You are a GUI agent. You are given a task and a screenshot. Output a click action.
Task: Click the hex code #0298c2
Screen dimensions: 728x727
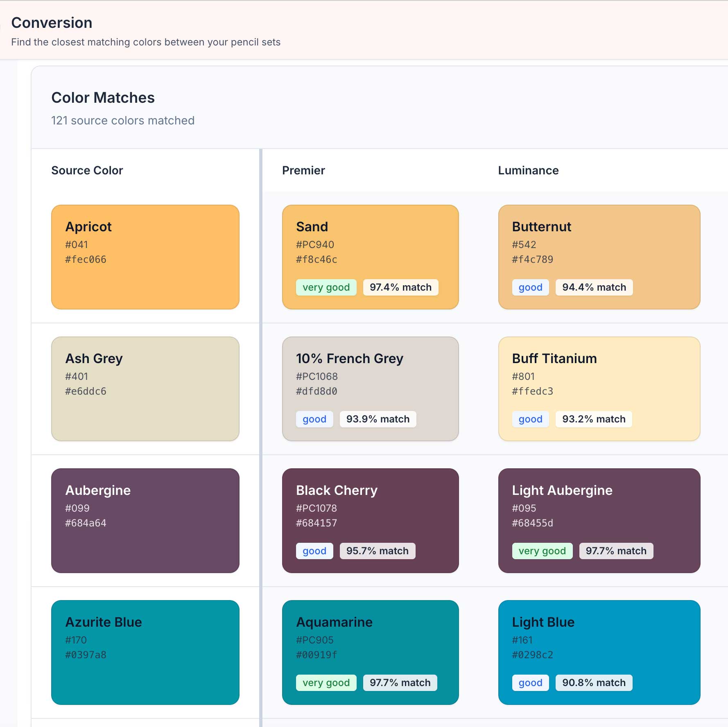(532, 655)
